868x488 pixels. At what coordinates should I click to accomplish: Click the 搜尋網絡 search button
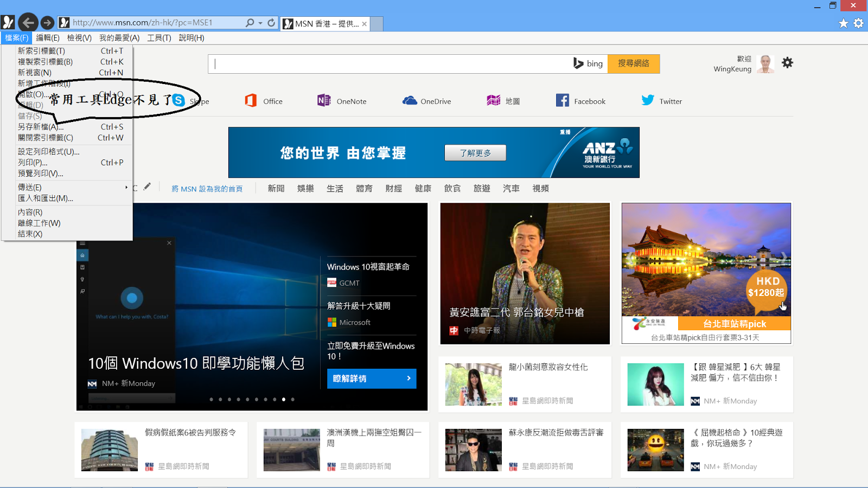[x=634, y=63]
